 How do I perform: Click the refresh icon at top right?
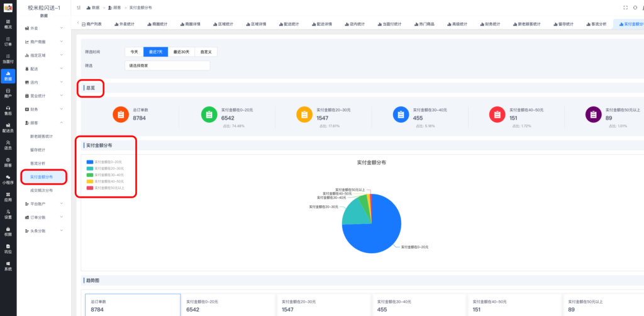[635, 7]
